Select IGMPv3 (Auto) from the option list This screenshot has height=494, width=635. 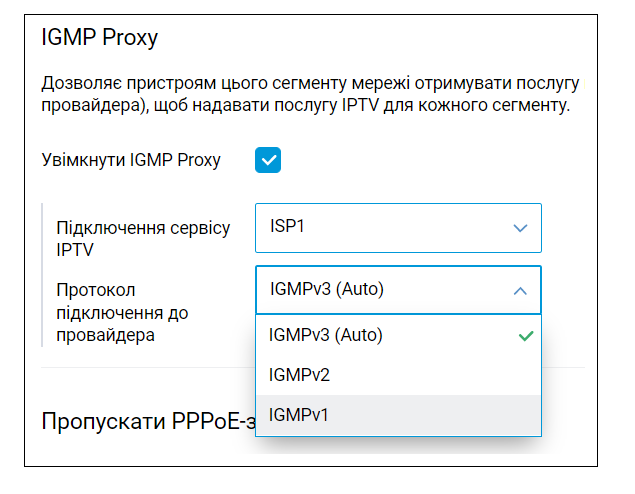click(x=398, y=335)
